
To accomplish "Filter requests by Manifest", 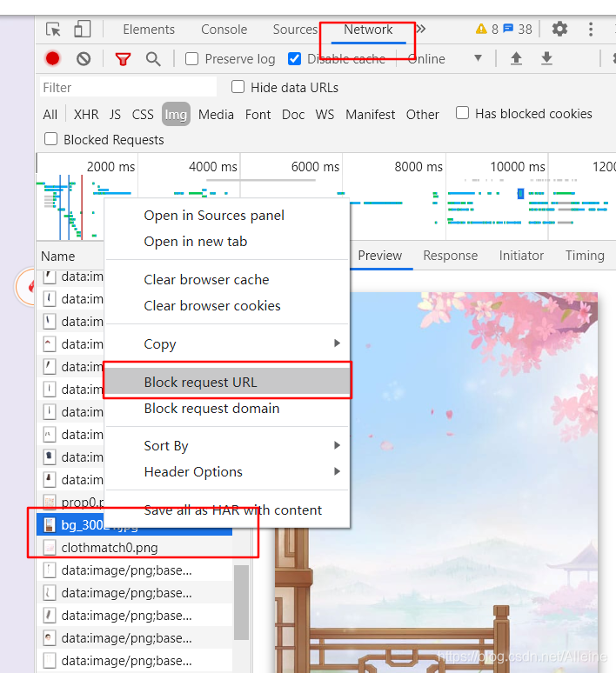I will (x=371, y=114).
